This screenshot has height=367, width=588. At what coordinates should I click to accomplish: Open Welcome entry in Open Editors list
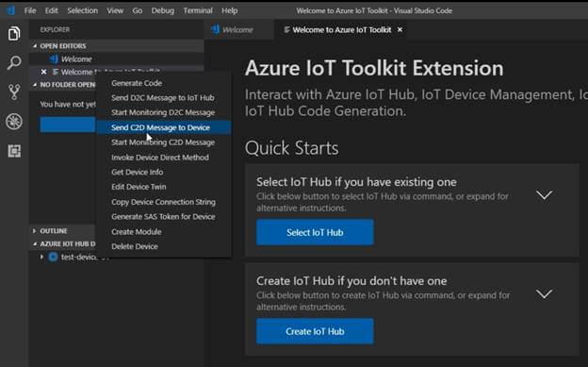116,59
